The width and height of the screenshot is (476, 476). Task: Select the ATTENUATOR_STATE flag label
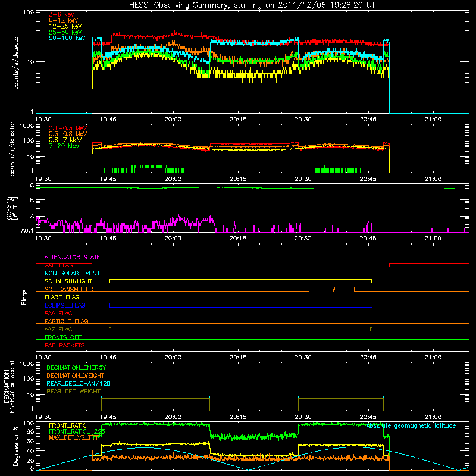(72, 257)
